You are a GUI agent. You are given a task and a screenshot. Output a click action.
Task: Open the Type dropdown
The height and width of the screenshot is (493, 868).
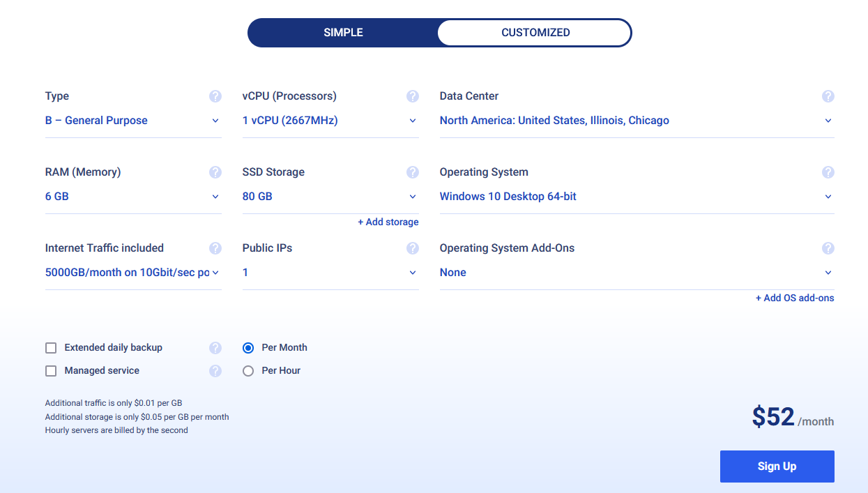click(x=132, y=121)
